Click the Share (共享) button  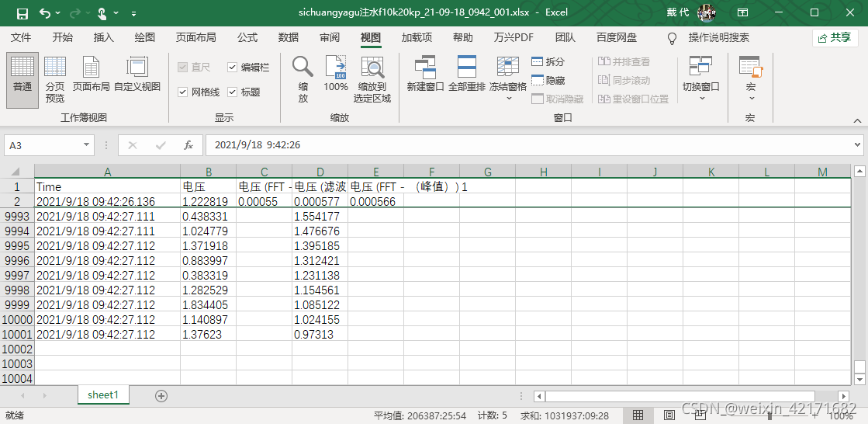click(x=835, y=38)
